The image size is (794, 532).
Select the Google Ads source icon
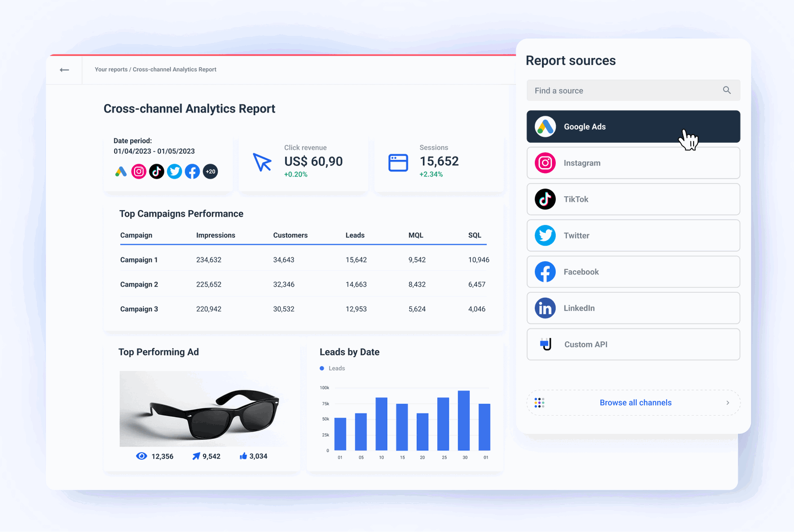(x=545, y=126)
